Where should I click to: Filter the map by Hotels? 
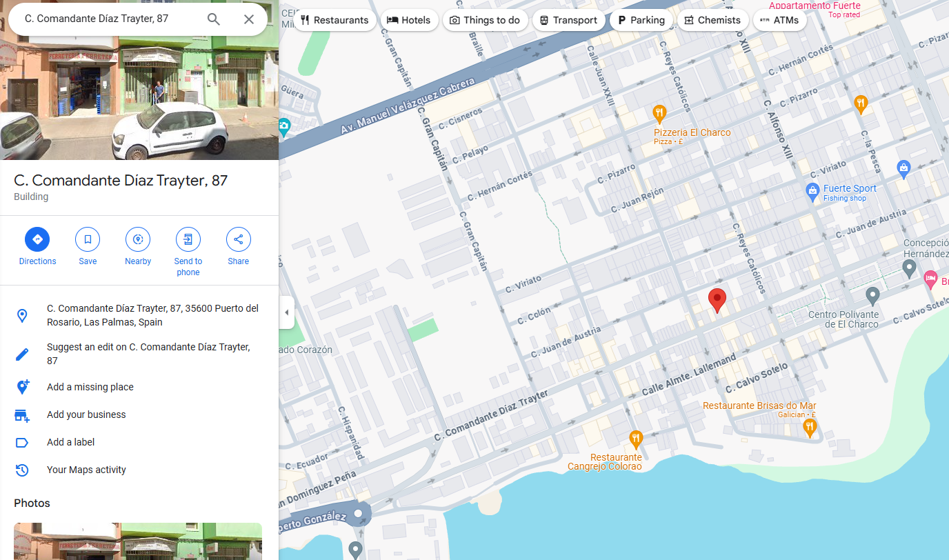409,20
